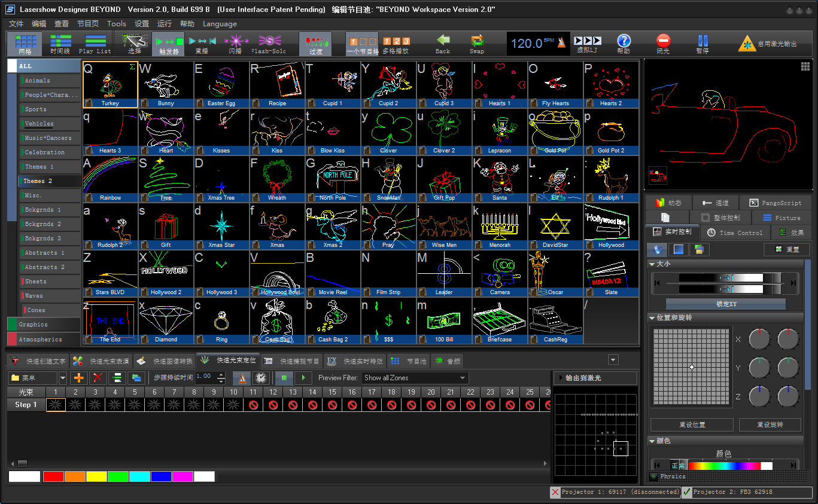Select beam 1 cell in Step 1

coord(56,405)
